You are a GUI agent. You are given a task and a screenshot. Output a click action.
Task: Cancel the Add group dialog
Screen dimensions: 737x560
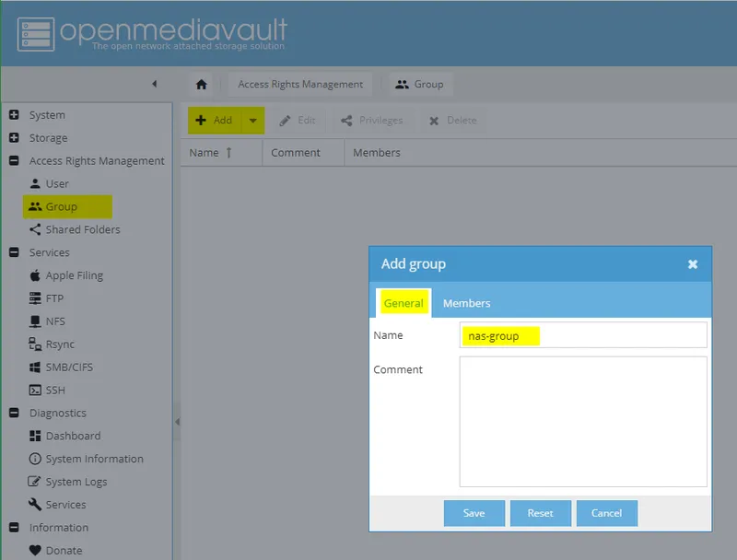607,513
